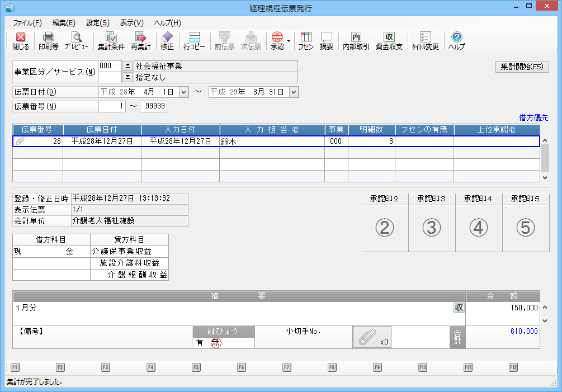562x392 pixels.
Task: Open the start date calendar dropdown
Action: 184,92
